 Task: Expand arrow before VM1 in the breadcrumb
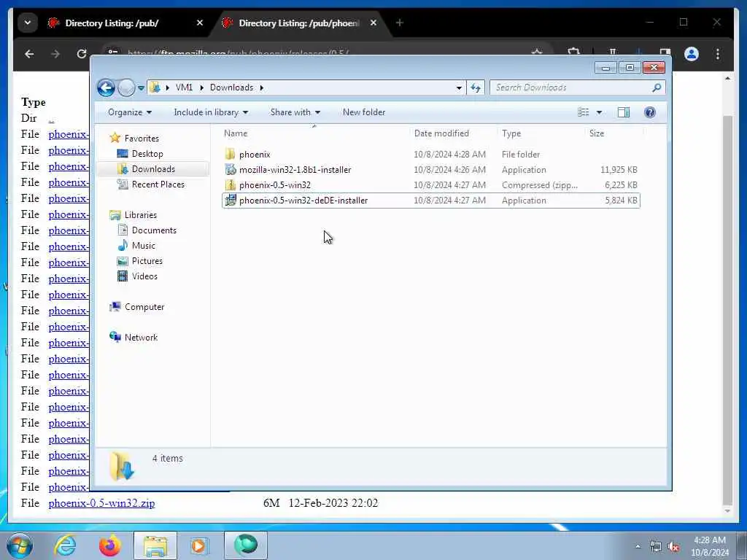pos(167,87)
